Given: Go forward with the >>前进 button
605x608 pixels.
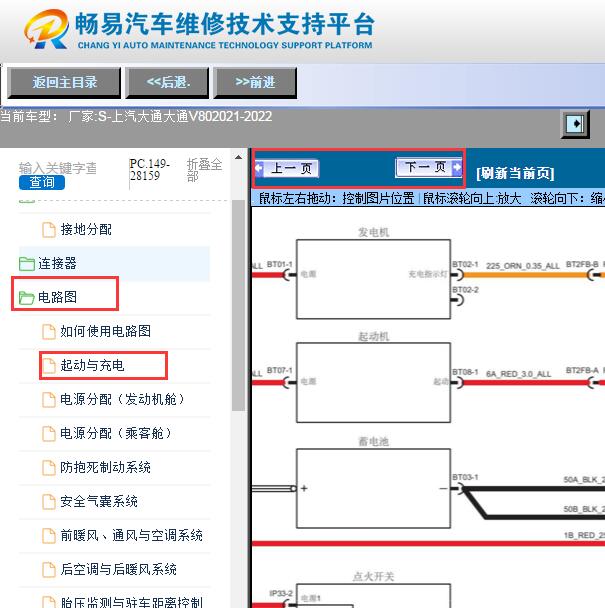Looking at the screenshot, I should [255, 82].
